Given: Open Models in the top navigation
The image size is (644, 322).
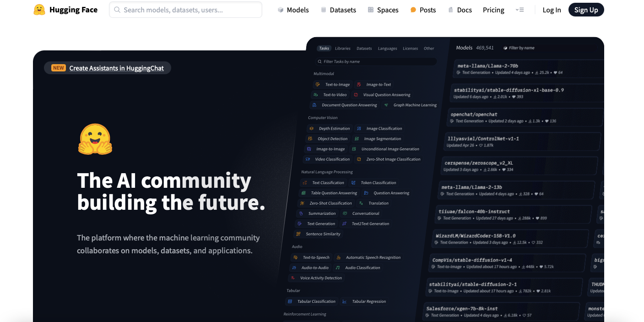Looking at the screenshot, I should [293, 10].
